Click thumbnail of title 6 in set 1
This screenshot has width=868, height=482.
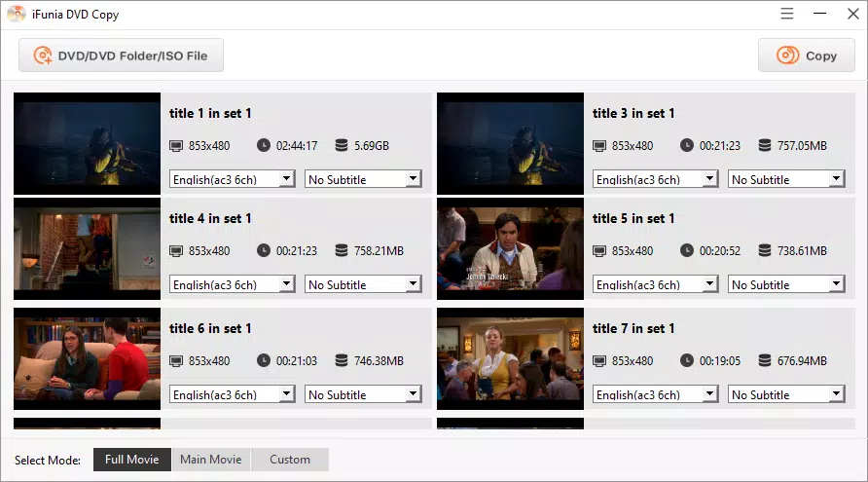coord(87,359)
